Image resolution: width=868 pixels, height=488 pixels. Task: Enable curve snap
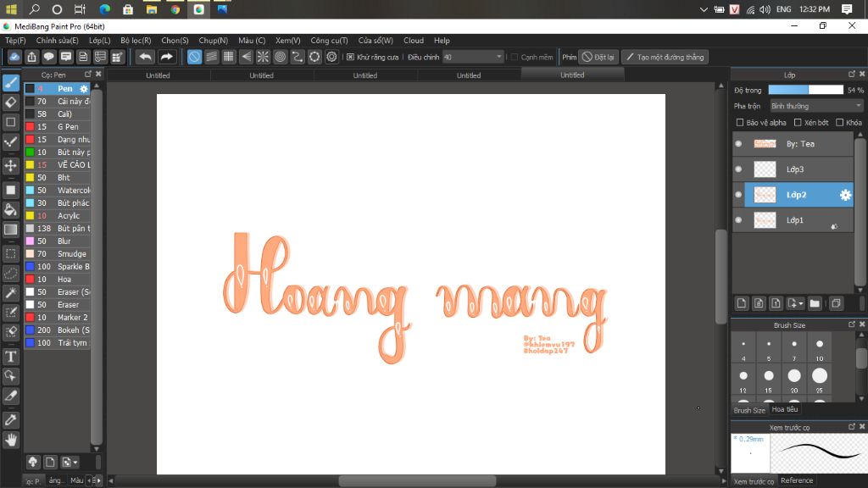point(298,57)
